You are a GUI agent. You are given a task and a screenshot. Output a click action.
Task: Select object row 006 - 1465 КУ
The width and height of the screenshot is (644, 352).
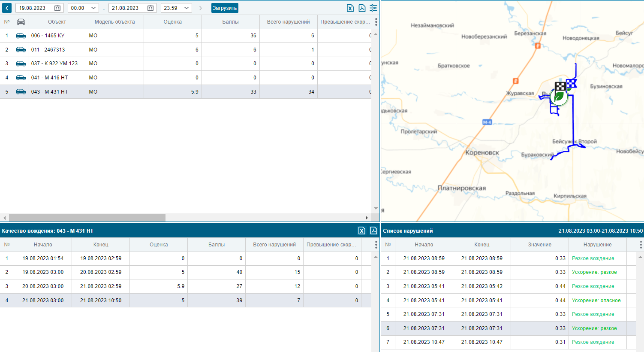(48, 36)
